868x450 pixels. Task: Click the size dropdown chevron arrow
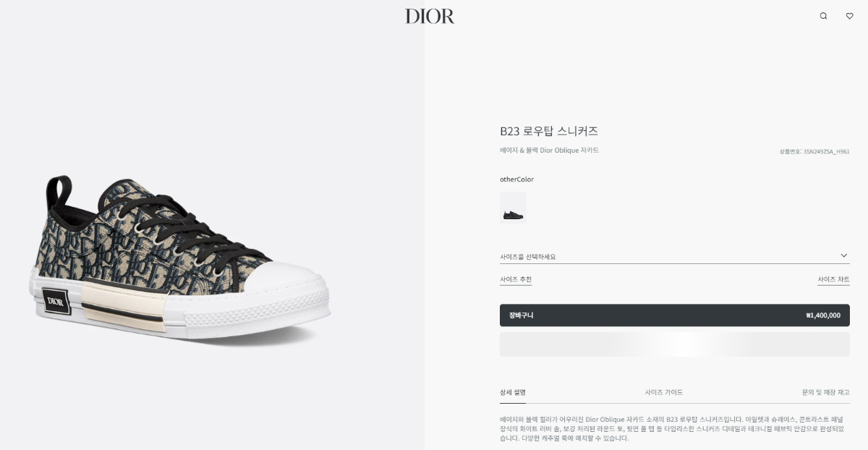[843, 255]
